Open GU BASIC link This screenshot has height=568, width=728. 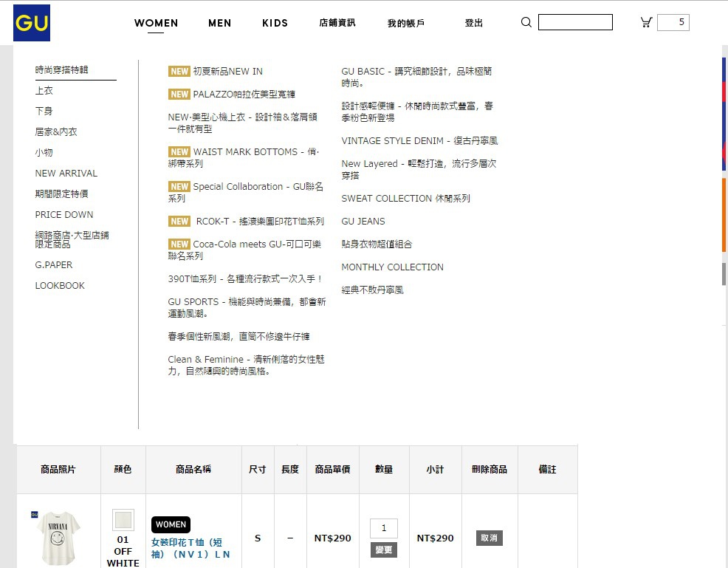click(x=416, y=77)
